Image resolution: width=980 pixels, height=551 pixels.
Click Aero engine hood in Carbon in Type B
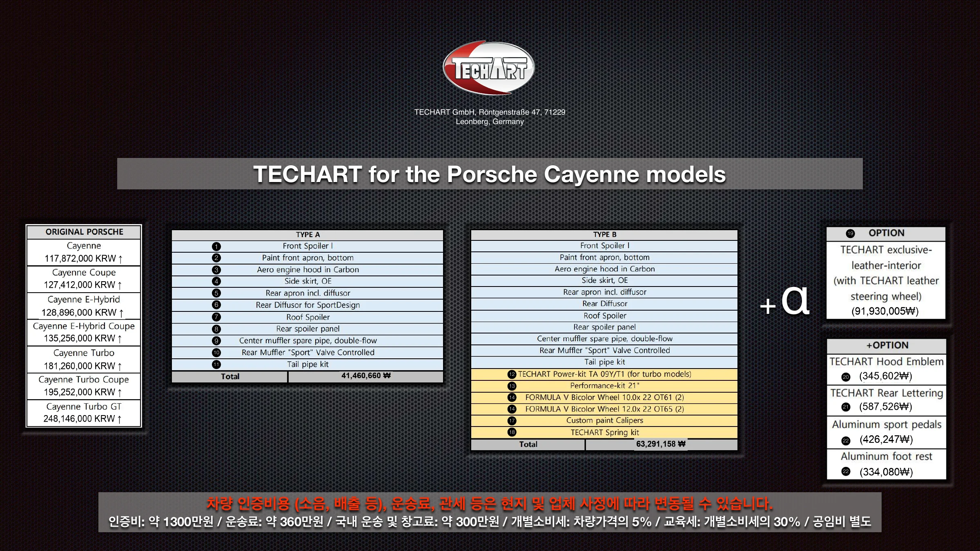[x=604, y=269]
